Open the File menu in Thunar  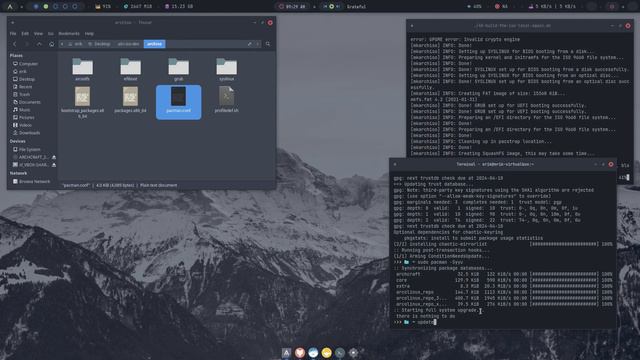(13, 33)
